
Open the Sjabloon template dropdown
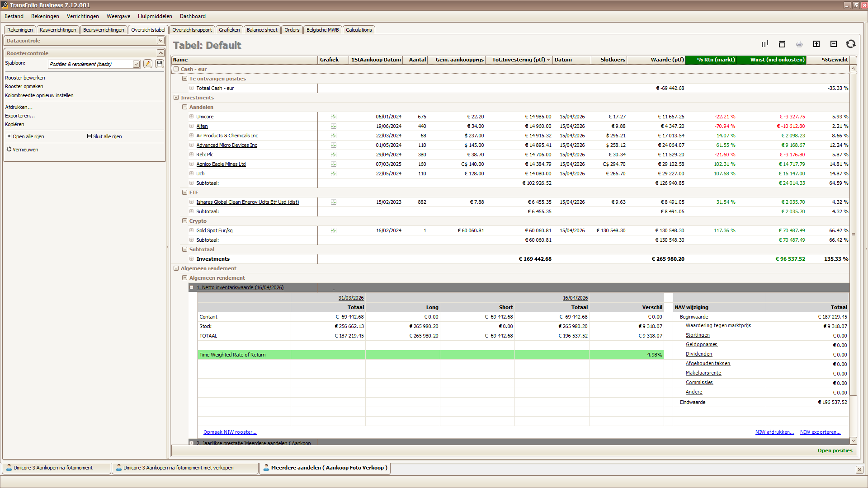click(136, 64)
